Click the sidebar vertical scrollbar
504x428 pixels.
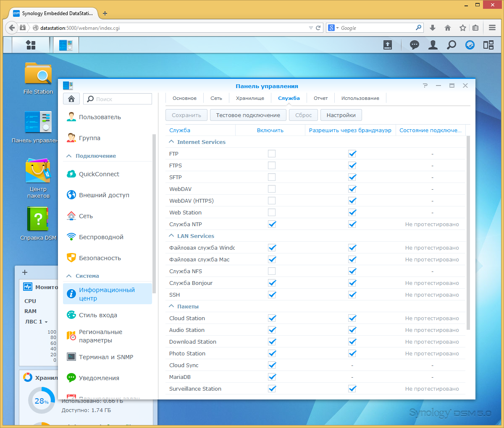coord(154,213)
